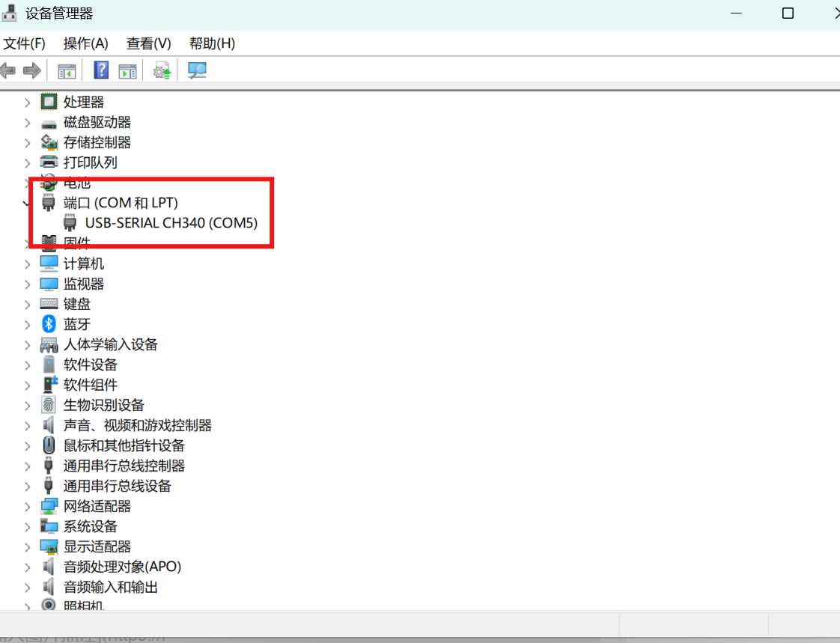840x643 pixels.
Task: Select the 通用串行总线设备 row
Action: [x=118, y=486]
